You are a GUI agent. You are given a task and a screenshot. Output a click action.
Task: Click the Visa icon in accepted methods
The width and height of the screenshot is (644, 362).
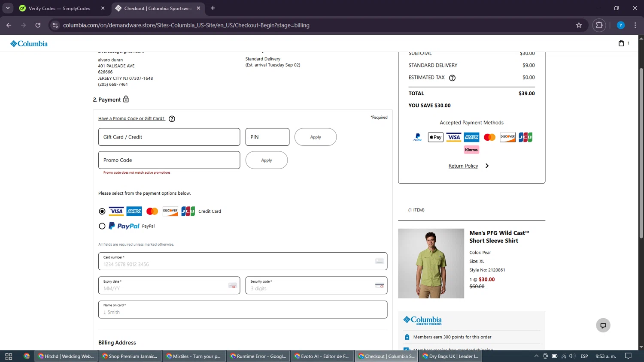coord(453,137)
